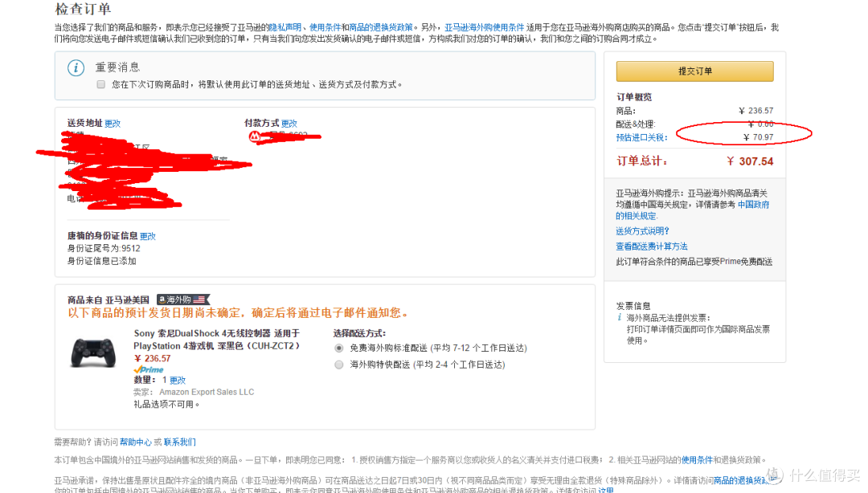
Task: Select 免费海外购标准配送 radio option
Action: 339,348
